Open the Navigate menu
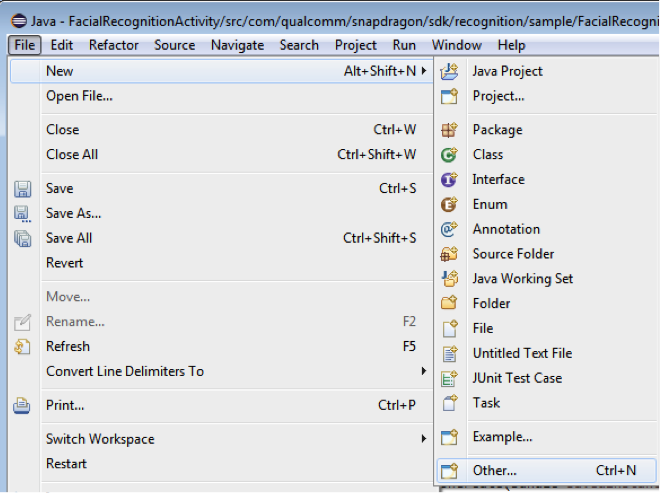The height and width of the screenshot is (493, 660). coord(237,45)
